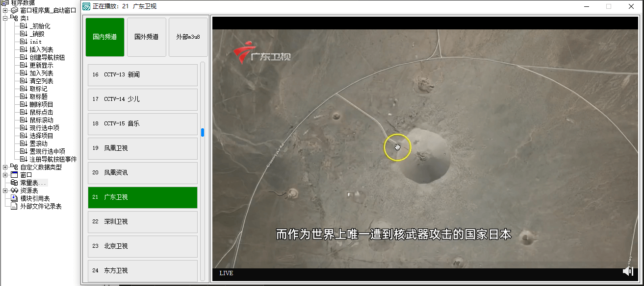
Task: Open the 外部m3u8 tab
Action: click(188, 37)
